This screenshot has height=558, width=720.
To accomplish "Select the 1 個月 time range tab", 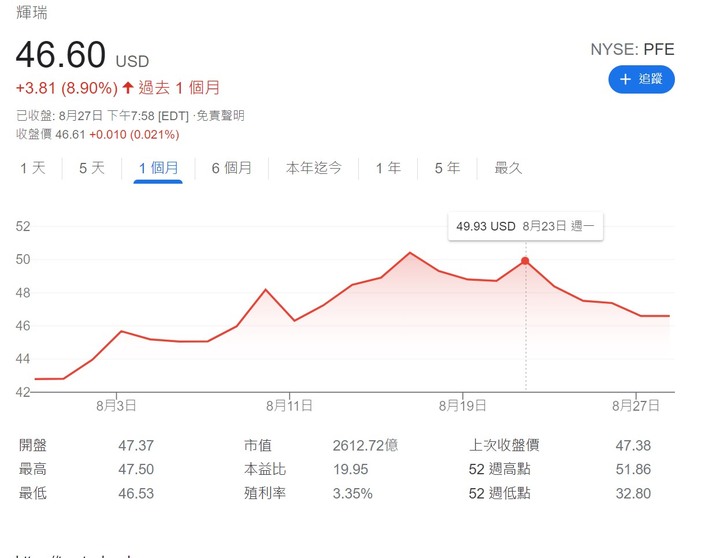I will (x=158, y=168).
